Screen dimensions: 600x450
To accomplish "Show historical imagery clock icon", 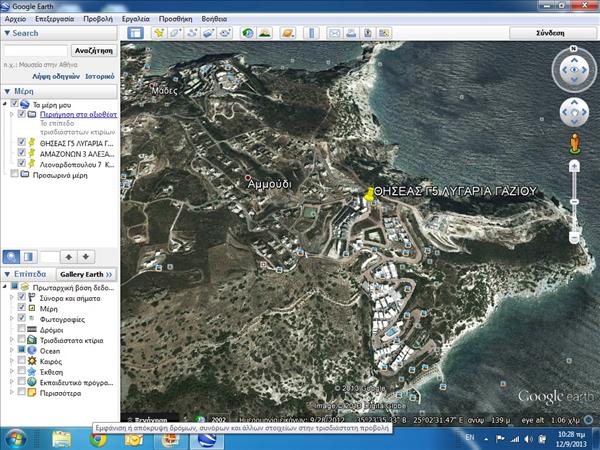I will tap(248, 33).
